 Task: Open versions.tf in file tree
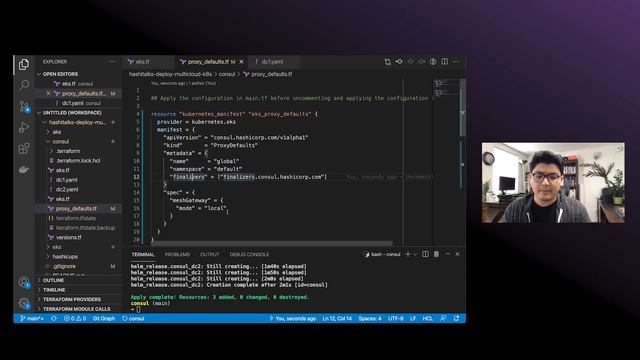click(69, 237)
